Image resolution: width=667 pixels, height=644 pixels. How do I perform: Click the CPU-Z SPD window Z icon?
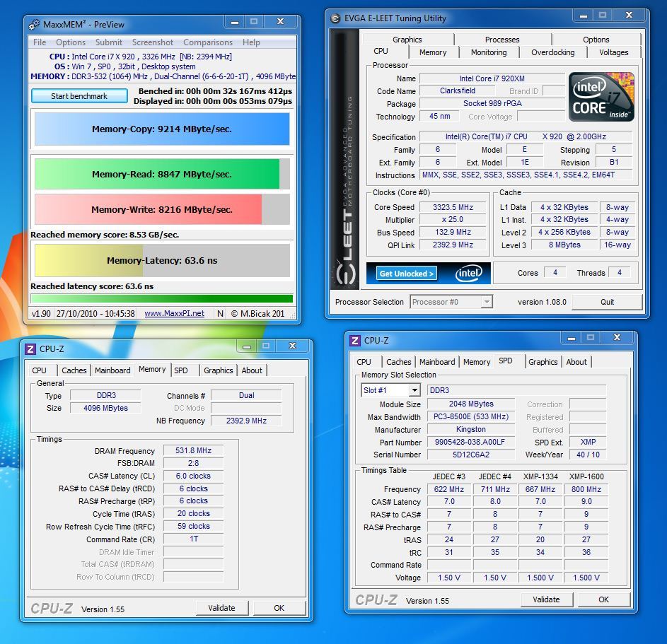355,341
